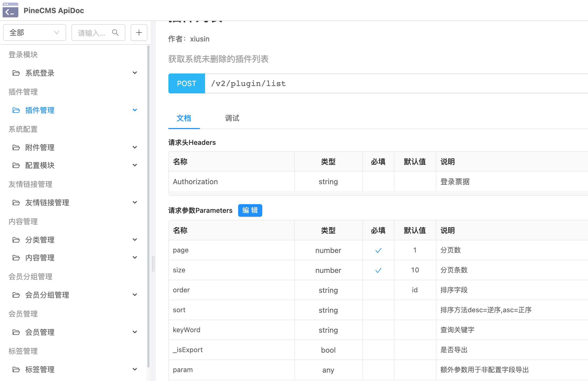Click folder icon beside 附件管理

16,147
